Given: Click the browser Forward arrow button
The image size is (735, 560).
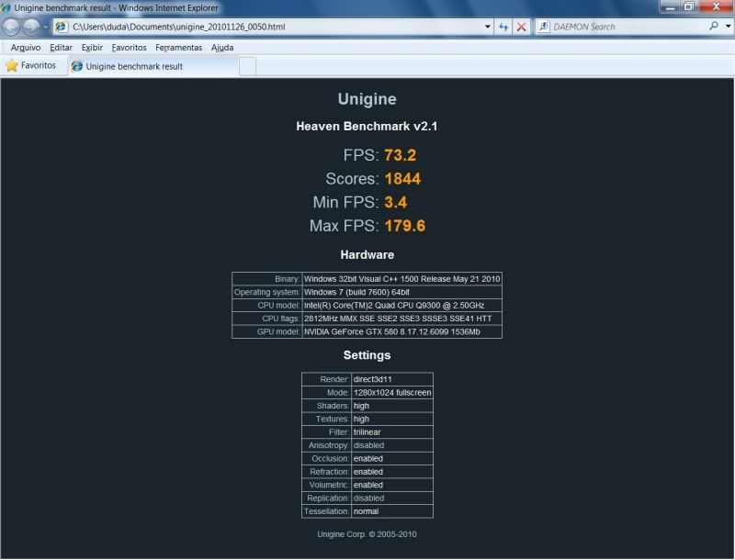Looking at the screenshot, I should coord(31,27).
